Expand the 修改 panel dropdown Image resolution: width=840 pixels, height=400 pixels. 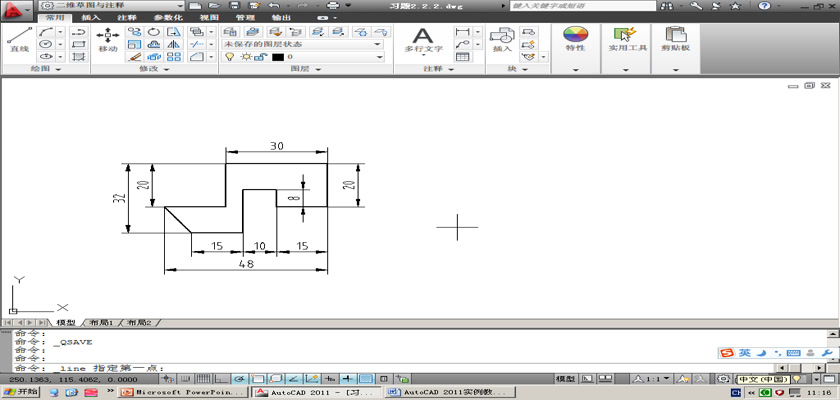tap(155, 69)
